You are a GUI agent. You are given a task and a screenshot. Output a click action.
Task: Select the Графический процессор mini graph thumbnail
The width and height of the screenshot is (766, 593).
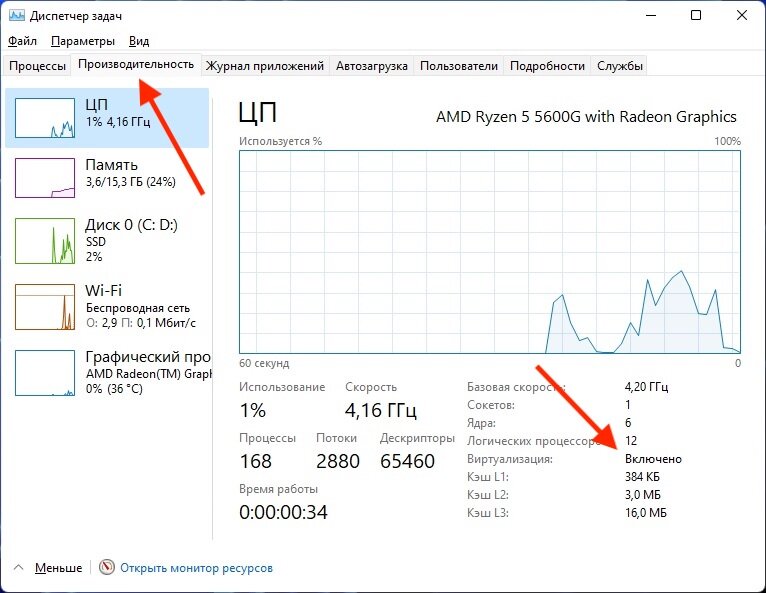pos(45,372)
